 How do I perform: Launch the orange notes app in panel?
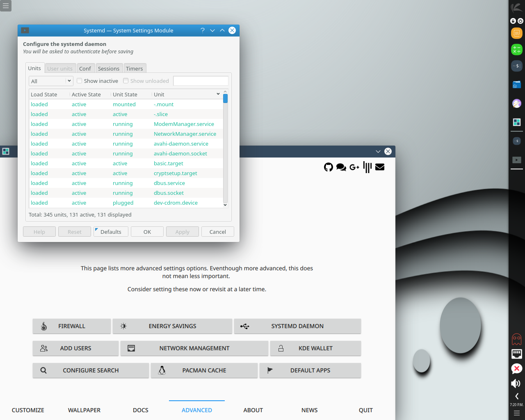coord(517,33)
